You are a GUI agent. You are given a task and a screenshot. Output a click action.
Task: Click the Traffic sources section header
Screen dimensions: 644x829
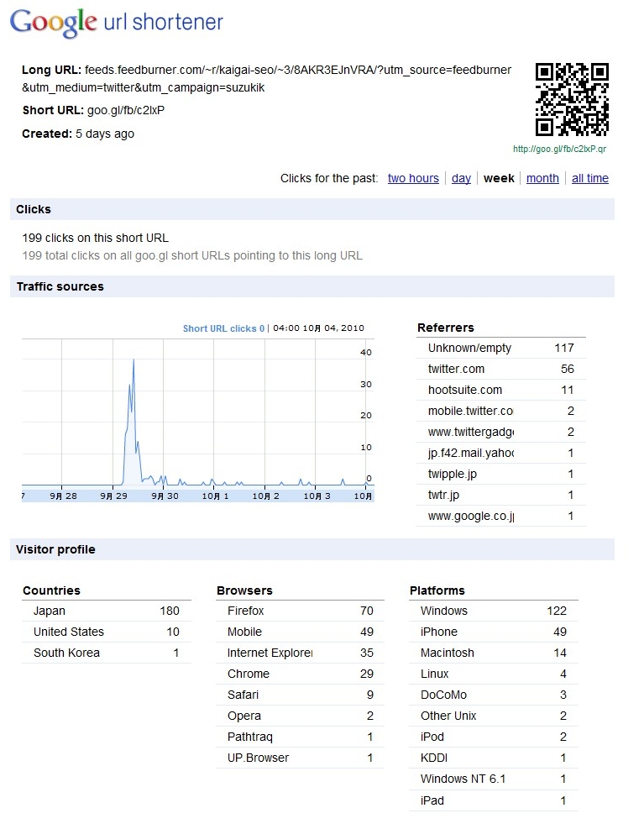coord(312,286)
